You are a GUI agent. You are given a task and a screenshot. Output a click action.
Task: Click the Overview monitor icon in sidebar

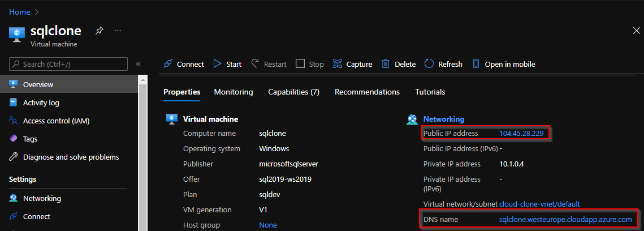(13, 84)
